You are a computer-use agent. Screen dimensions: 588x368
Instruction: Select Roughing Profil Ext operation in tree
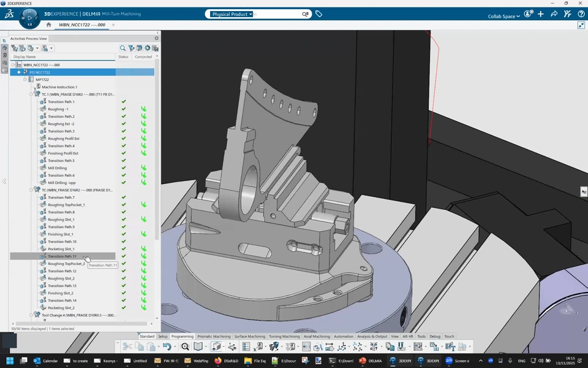point(64,139)
